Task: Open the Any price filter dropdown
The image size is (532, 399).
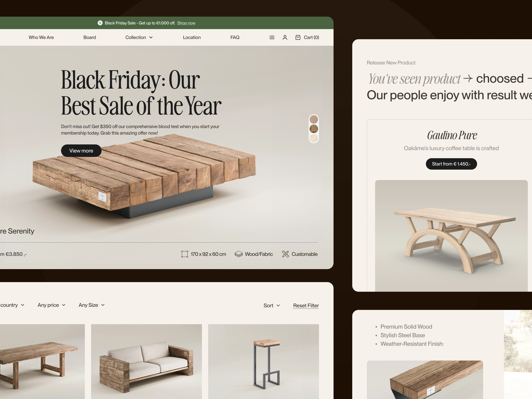Action: [51, 305]
